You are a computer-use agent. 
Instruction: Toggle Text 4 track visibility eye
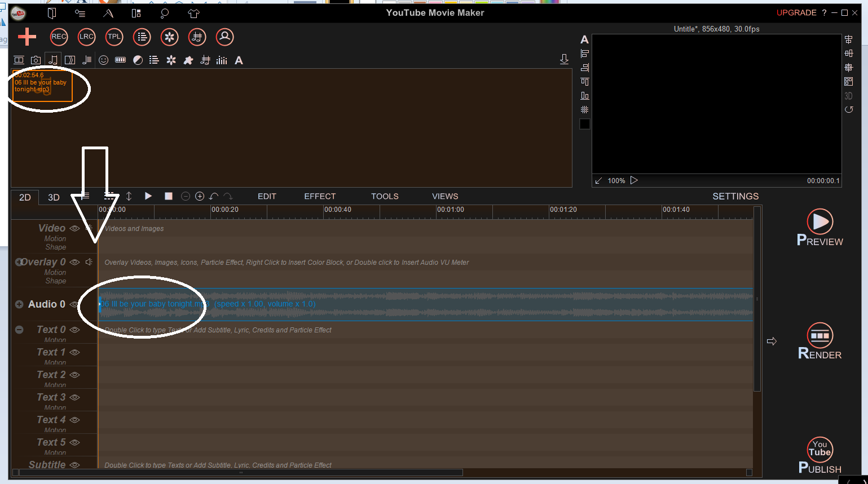point(74,420)
